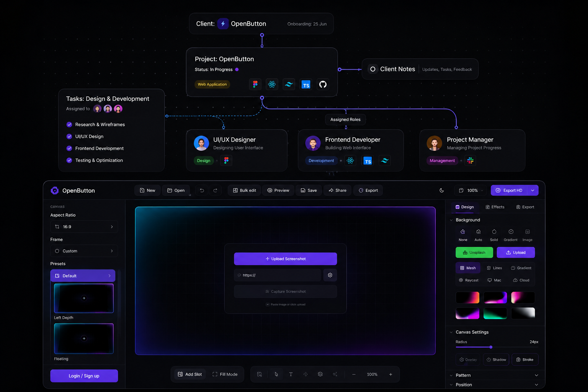
Task: Open the layers stack tool
Action: 320,374
